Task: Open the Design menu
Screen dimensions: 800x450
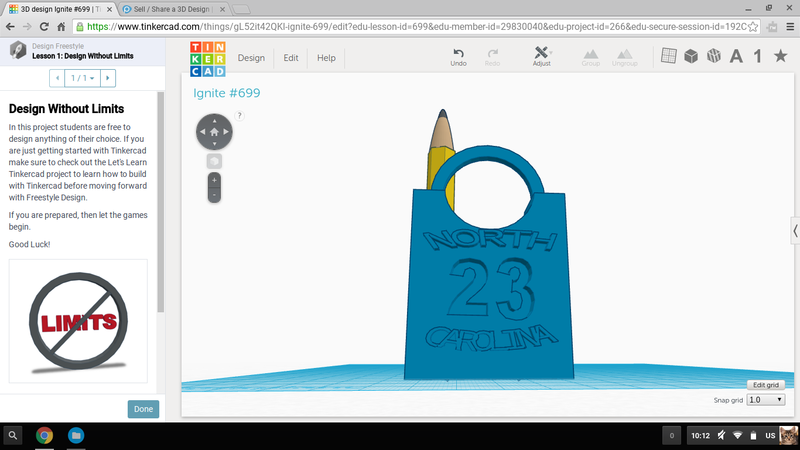Action: tap(251, 58)
